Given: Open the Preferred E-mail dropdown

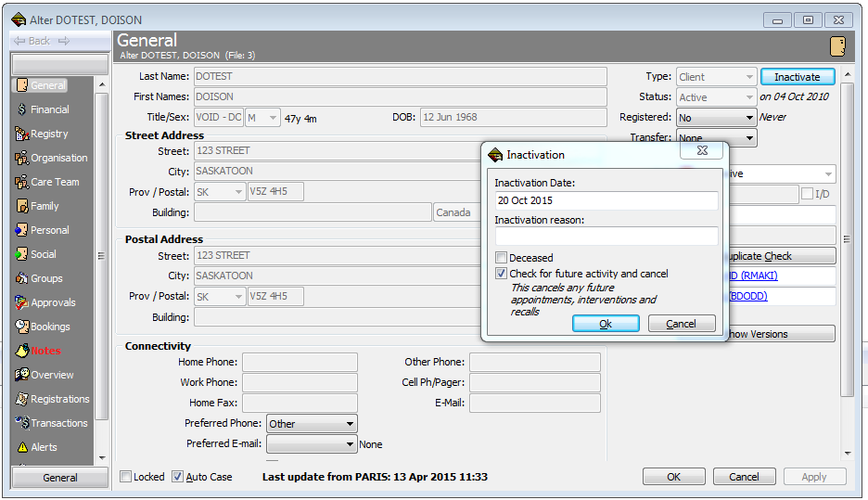Looking at the screenshot, I should [x=312, y=444].
